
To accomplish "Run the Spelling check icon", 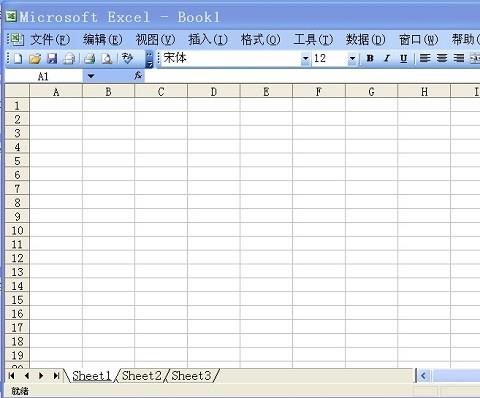I will point(127,58).
